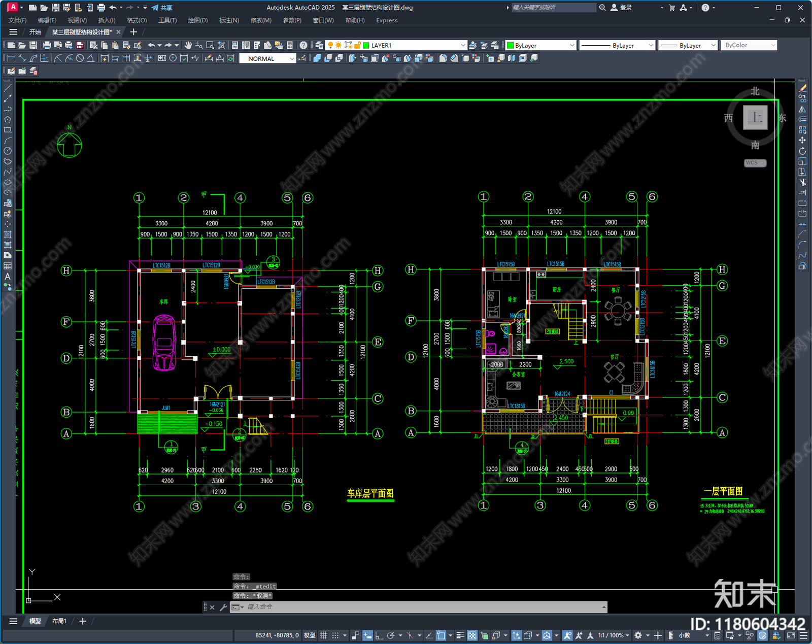812x644 pixels.
Task: Click the Union solid editing icon
Action: pyautogui.click(x=317, y=58)
